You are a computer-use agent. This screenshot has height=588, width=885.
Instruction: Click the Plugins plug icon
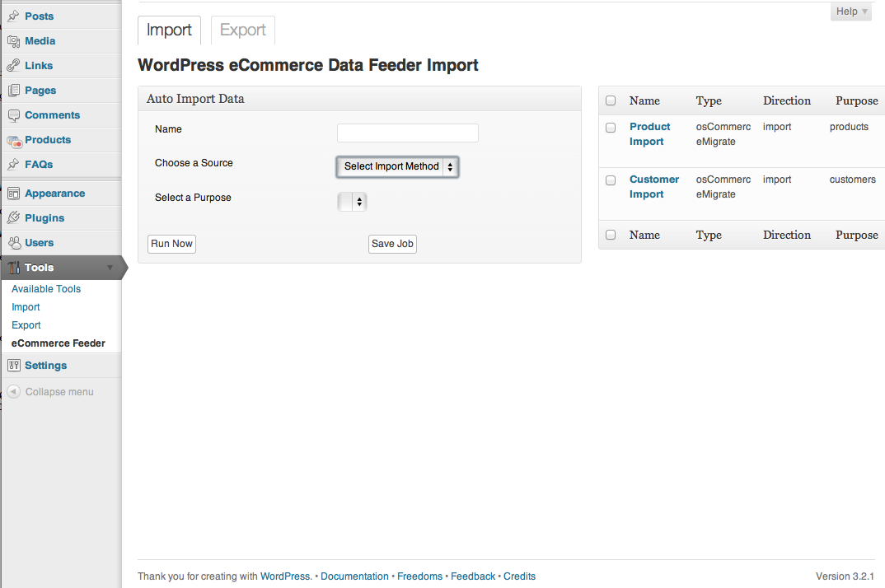(x=13, y=217)
